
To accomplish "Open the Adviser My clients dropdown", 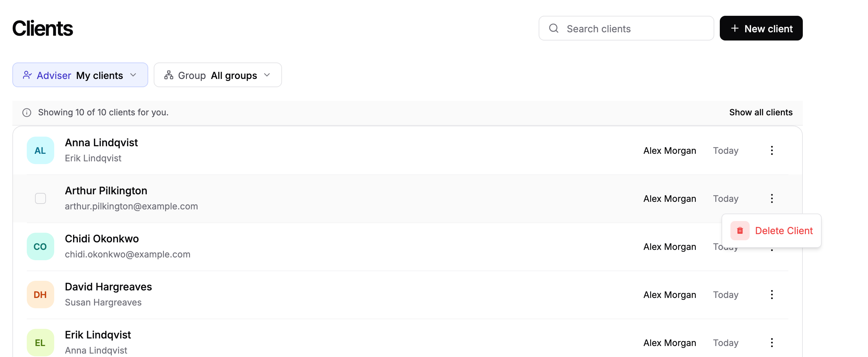I will (x=80, y=75).
